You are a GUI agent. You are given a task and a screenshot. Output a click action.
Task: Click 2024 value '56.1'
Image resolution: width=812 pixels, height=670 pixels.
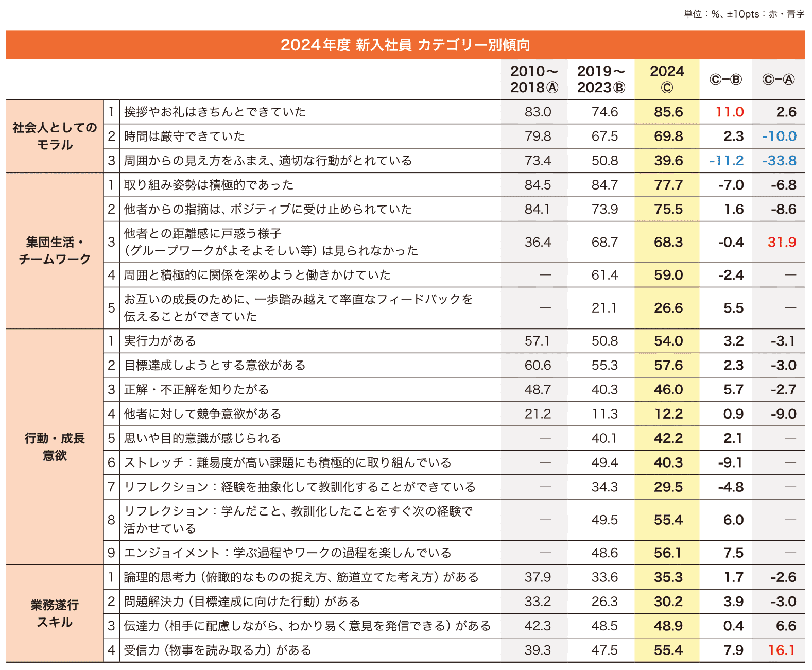coord(668,553)
